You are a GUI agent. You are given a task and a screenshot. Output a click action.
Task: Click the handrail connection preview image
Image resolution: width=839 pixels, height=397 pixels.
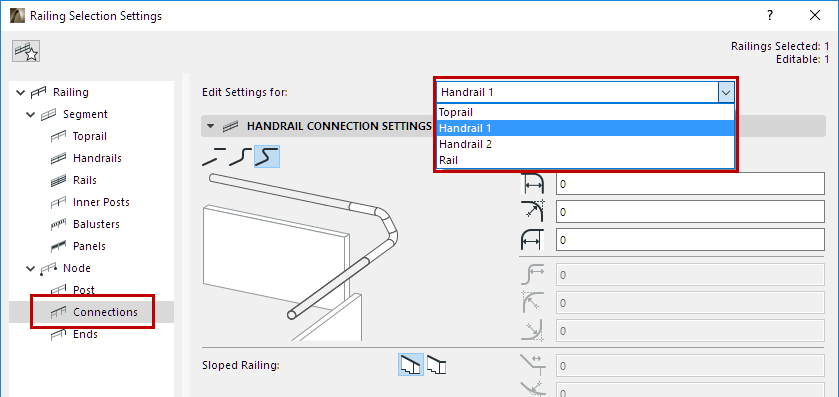(302, 257)
